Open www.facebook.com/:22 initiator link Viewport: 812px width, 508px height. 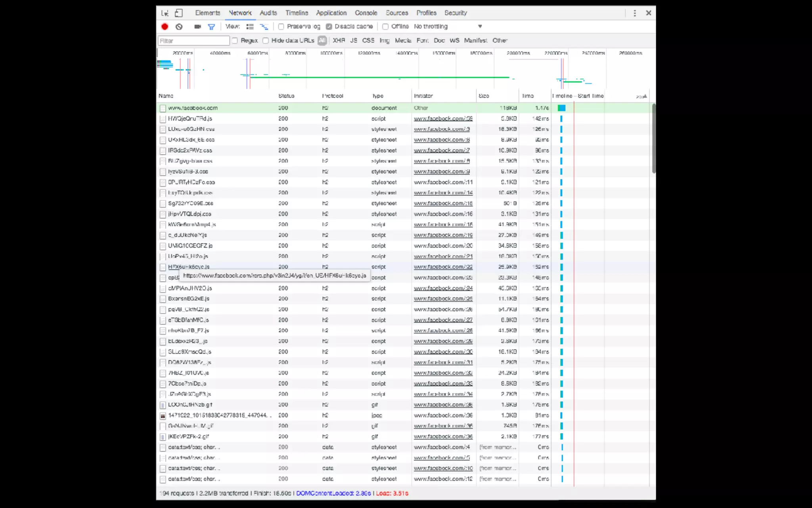443,267
